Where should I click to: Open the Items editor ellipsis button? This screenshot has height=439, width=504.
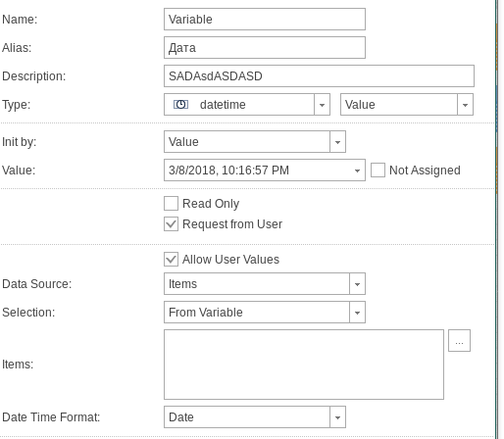[459, 341]
